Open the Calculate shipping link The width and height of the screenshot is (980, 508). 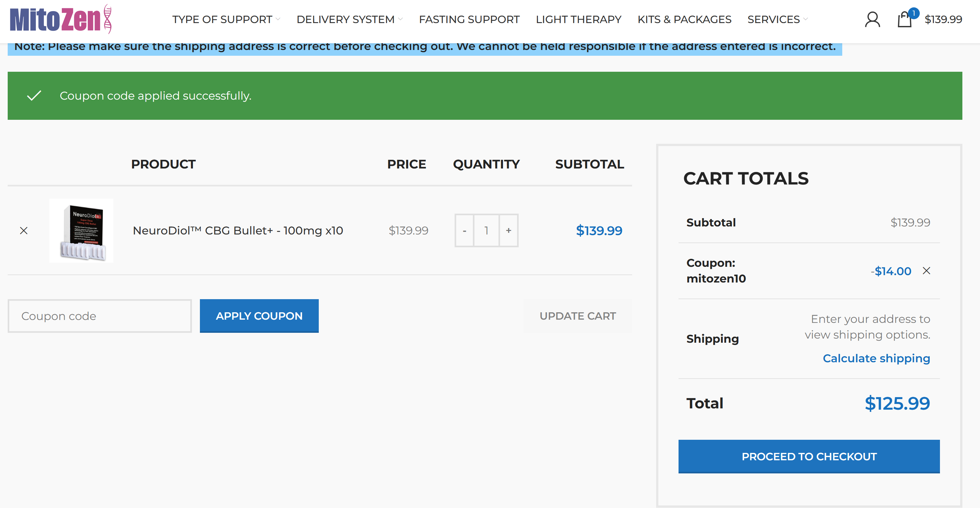876,358
